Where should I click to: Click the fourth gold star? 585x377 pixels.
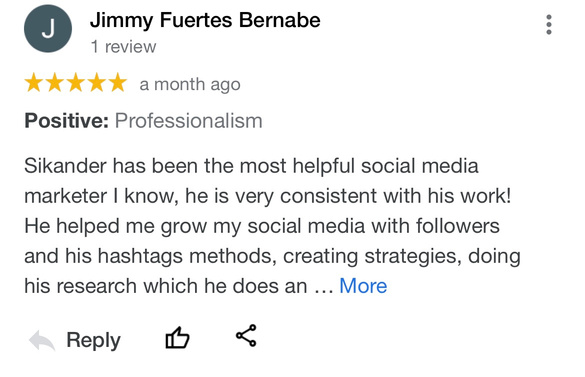click(97, 83)
